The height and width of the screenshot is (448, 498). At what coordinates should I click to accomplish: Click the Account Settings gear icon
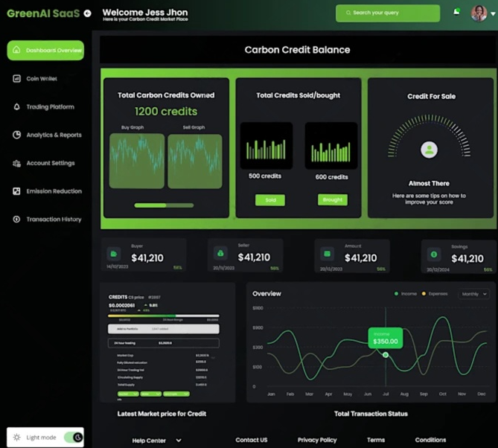17,164
